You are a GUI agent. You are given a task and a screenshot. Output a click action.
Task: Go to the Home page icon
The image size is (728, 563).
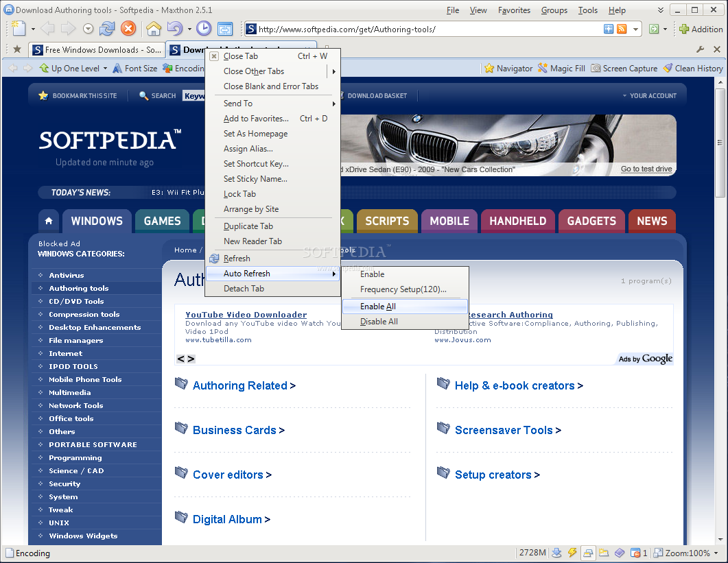(154, 29)
